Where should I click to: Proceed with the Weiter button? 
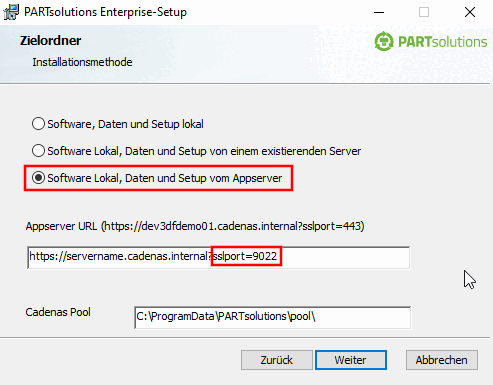click(351, 360)
